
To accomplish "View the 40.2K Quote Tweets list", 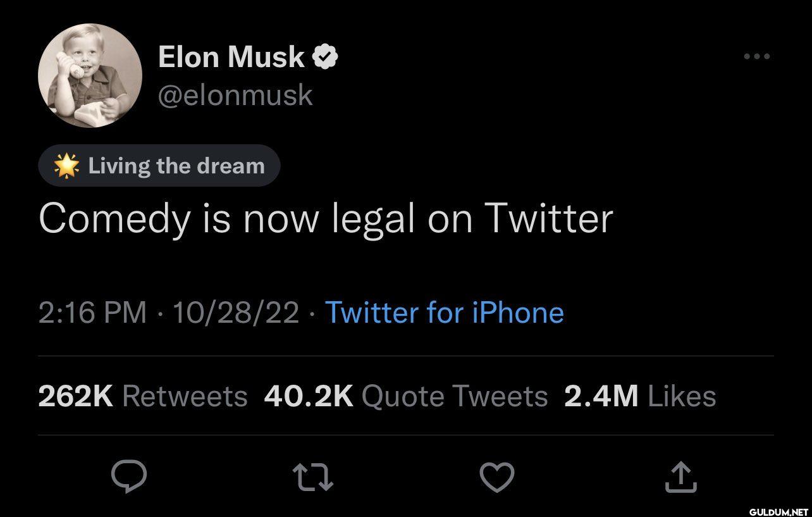I will (x=405, y=396).
